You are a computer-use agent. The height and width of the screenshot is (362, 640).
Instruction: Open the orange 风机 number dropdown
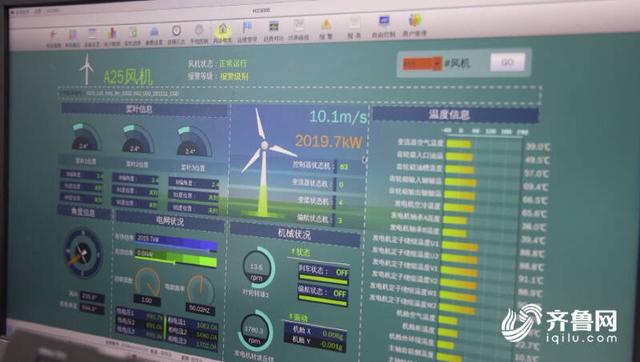(x=422, y=64)
